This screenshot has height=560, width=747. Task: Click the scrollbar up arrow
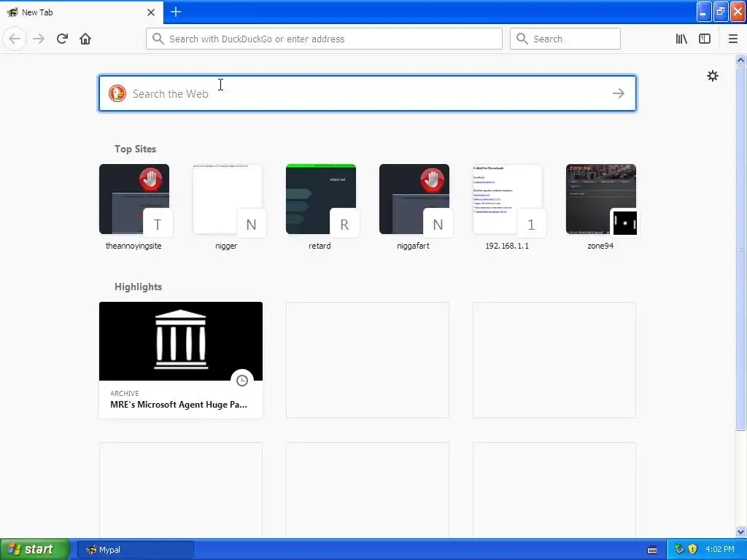coord(741,60)
